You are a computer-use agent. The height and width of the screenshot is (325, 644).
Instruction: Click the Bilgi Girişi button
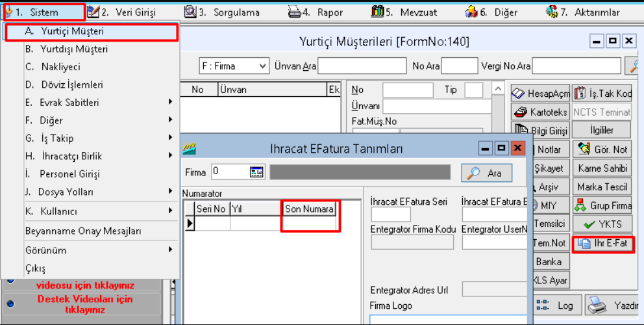tap(541, 131)
